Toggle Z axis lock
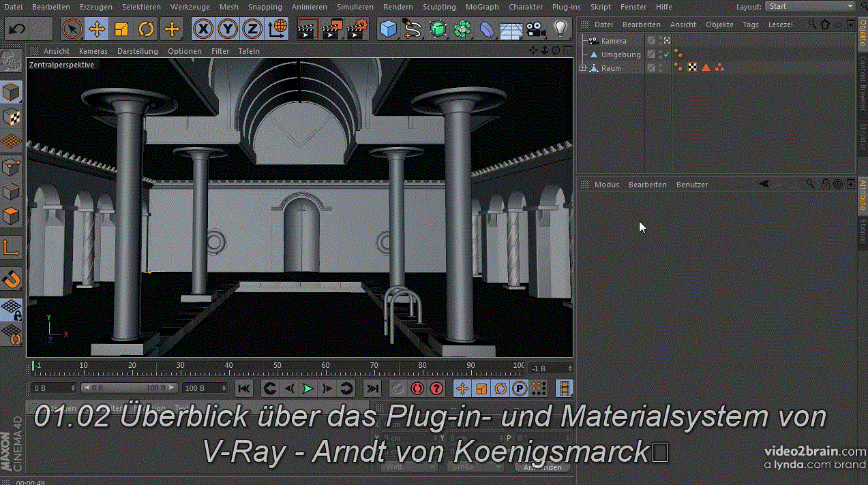This screenshot has width=868, height=485. 252,29
